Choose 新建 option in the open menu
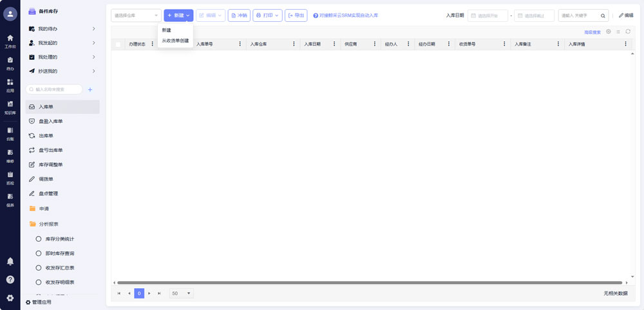This screenshot has width=644, height=310. point(167,30)
